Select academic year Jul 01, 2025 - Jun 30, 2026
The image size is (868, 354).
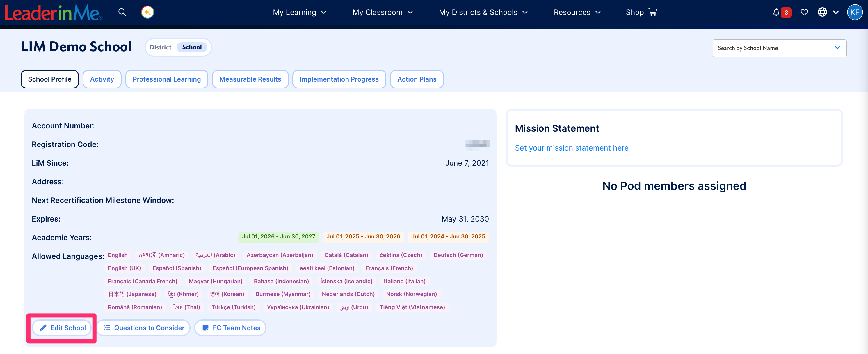click(363, 237)
